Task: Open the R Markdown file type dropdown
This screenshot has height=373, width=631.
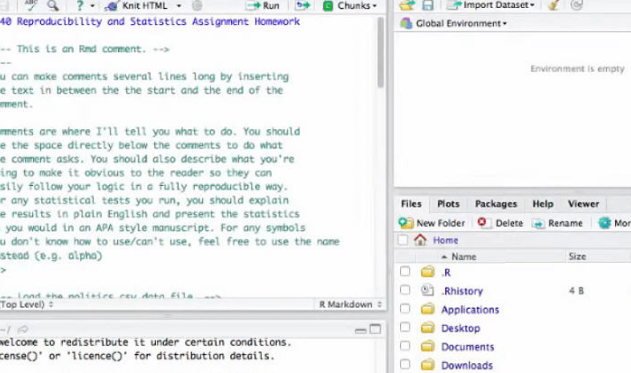Action: 351,305
